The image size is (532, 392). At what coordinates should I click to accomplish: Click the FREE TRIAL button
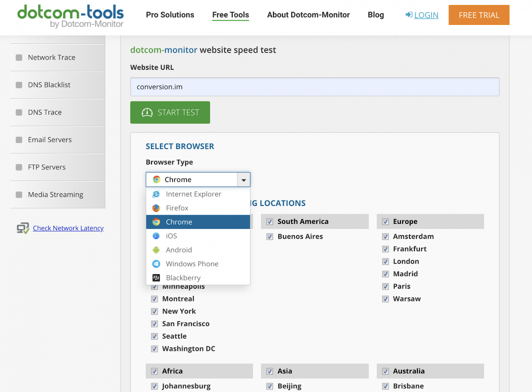pos(479,15)
